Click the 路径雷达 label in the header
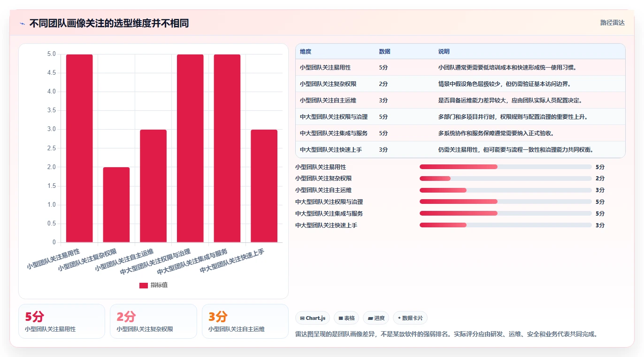Screen dimensions: 644x357 (613, 23)
